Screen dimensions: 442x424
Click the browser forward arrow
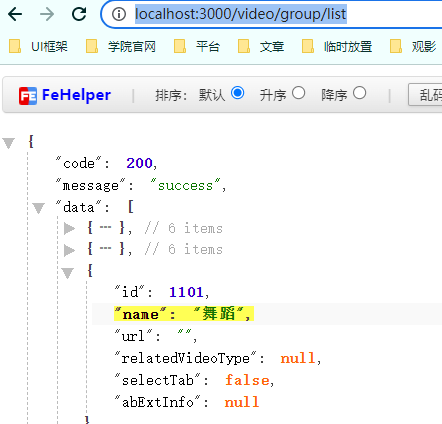(x=47, y=14)
